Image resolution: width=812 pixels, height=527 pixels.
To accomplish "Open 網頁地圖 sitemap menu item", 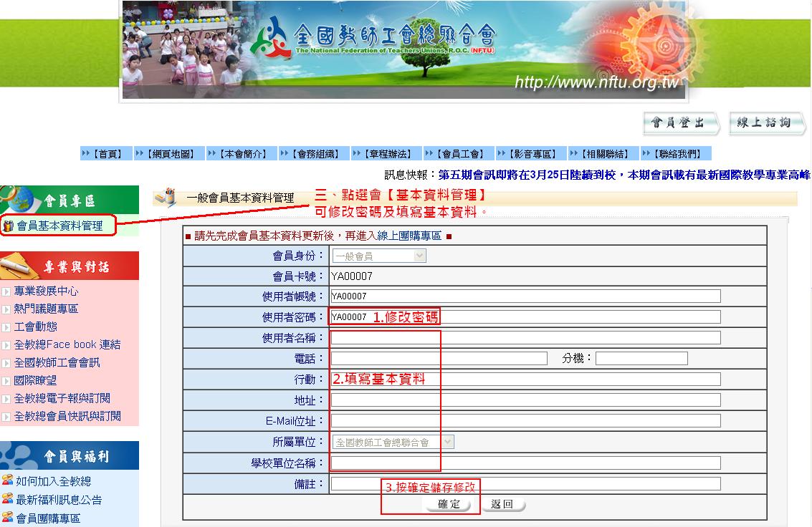I will [170, 154].
